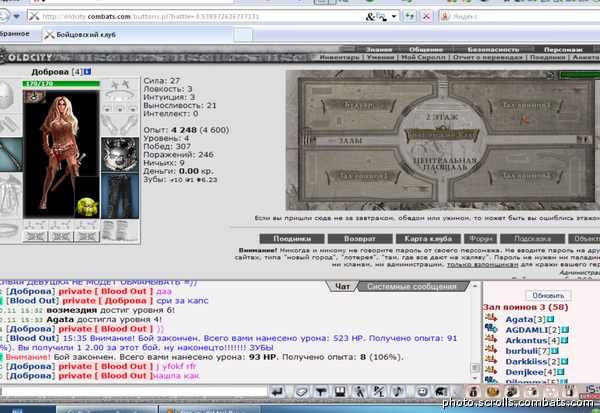Click player burbuli in the room list
This screenshot has height=413, width=600.
[x=521, y=351]
